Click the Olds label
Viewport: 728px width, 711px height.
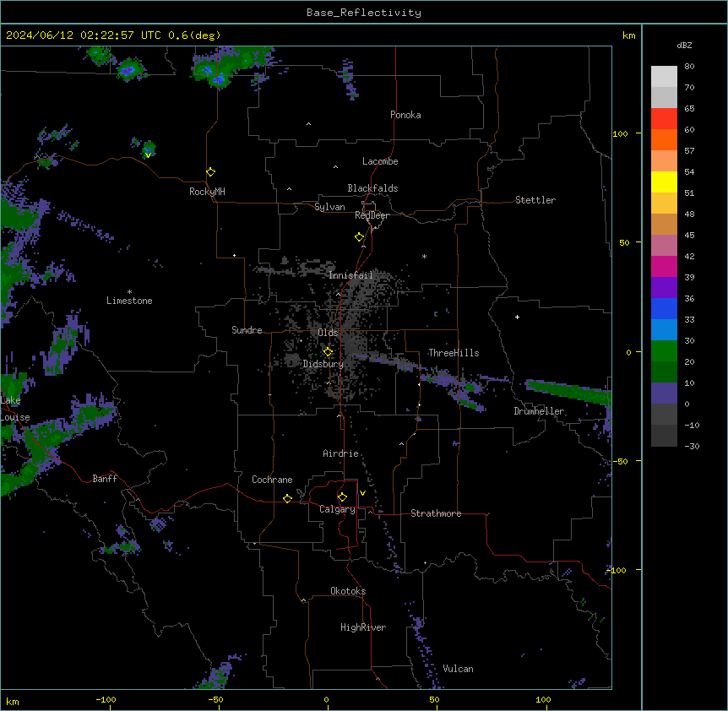coord(328,333)
